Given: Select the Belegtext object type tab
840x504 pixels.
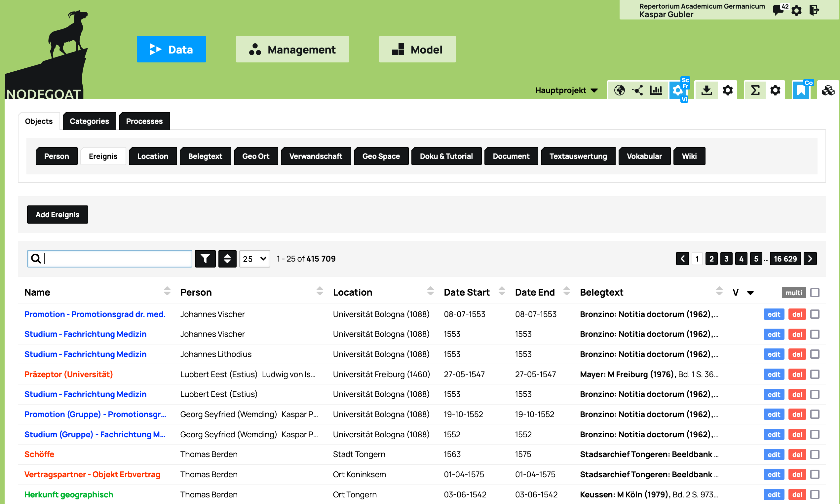Looking at the screenshot, I should coord(205,156).
